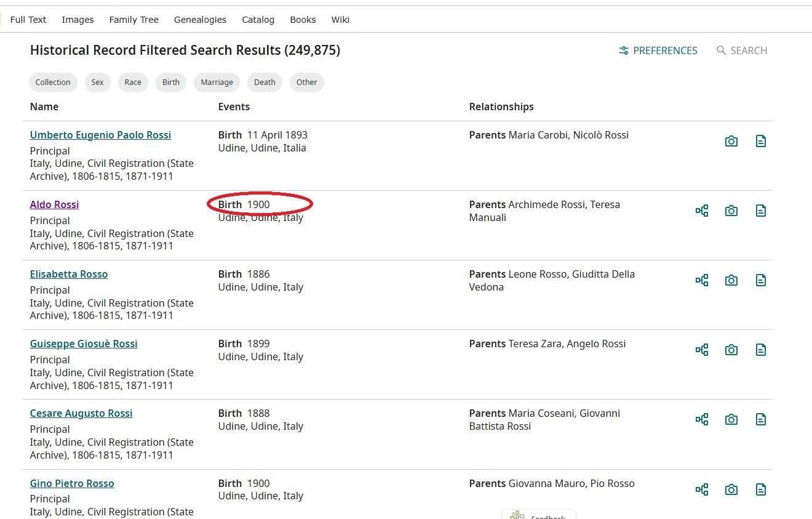The image size is (812, 519).
Task: Click tree icon for Gino Pietro Rosso
Action: tap(702, 490)
